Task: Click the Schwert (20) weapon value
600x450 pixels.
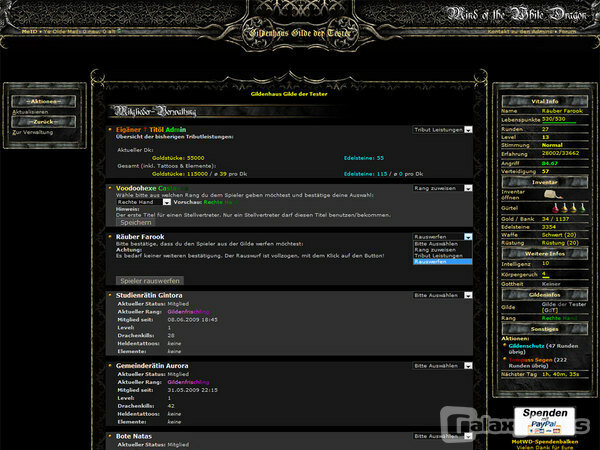Action: (559, 235)
